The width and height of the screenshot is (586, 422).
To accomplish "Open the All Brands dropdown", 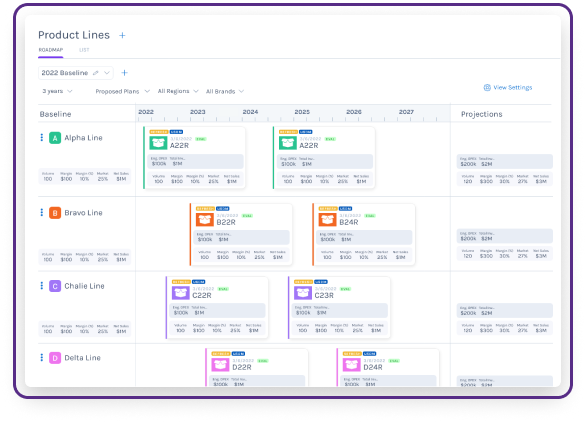I will point(225,91).
